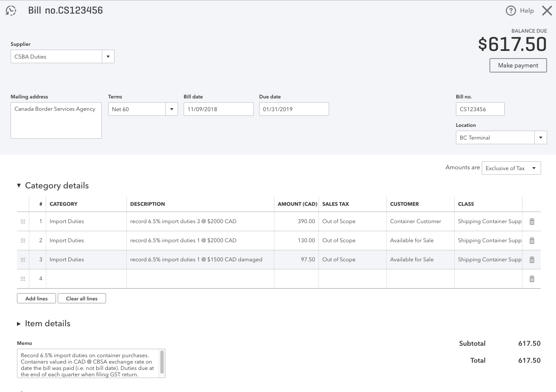556x392 pixels.
Task: Open the recent transactions history icon
Action: point(11,10)
